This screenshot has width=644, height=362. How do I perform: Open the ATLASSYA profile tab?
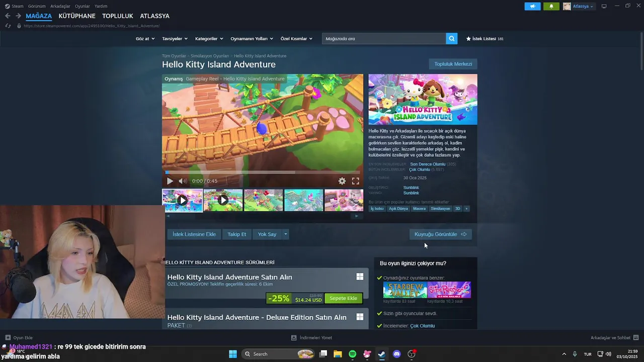[154, 16]
